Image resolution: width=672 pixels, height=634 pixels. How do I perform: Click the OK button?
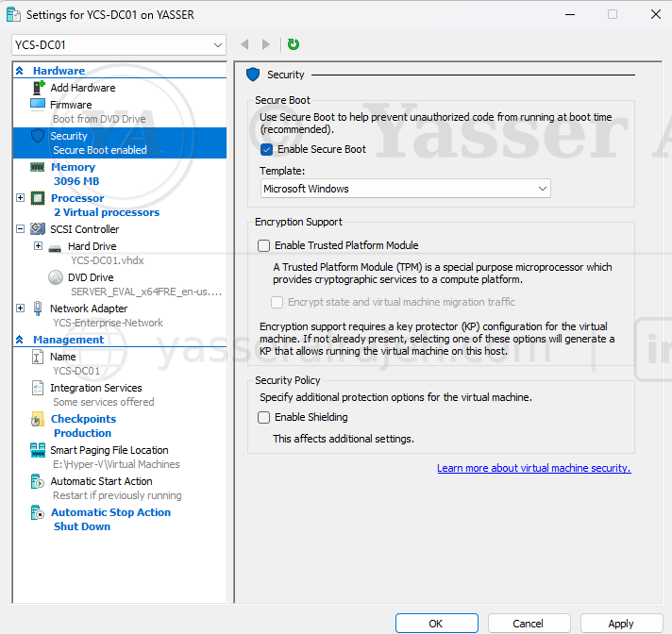coord(437,624)
